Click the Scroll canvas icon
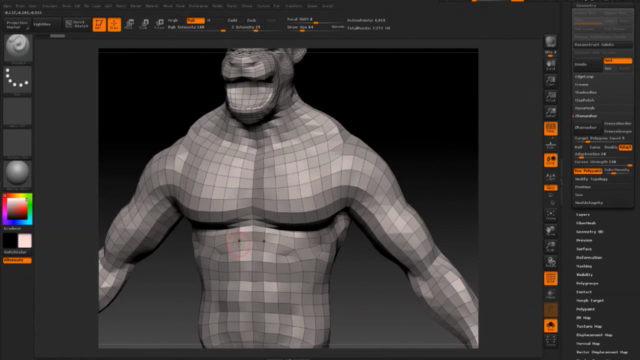640x360 pixels. tap(551, 65)
